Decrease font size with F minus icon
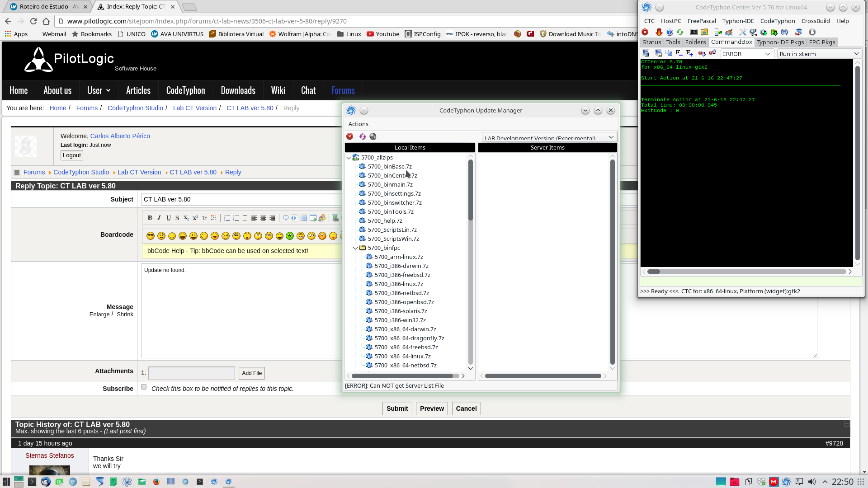 (679, 53)
